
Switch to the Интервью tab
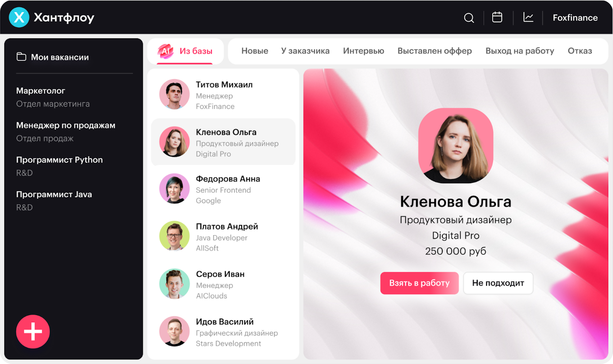[363, 51]
